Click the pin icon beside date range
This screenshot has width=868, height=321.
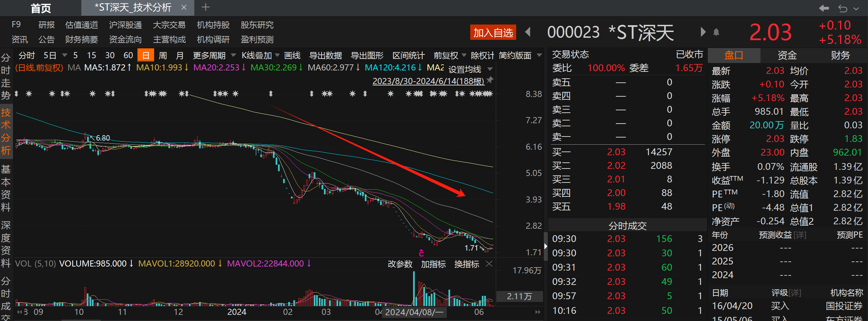[x=490, y=80]
